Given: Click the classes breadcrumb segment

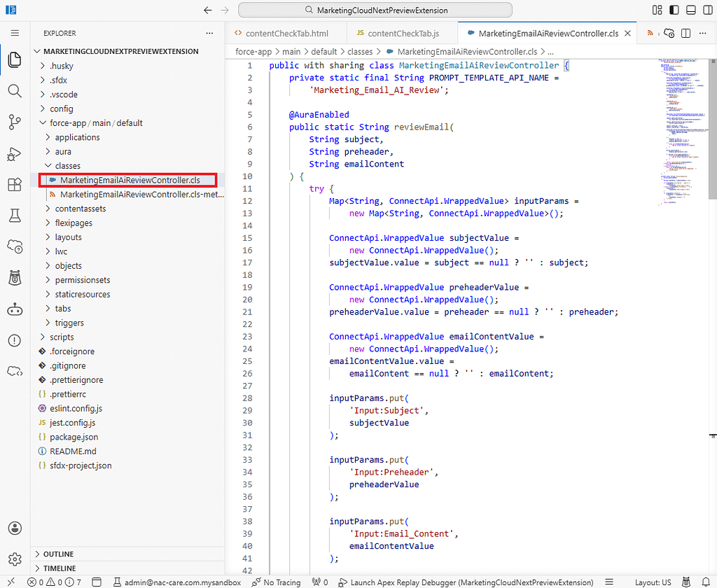Looking at the screenshot, I should pos(360,52).
